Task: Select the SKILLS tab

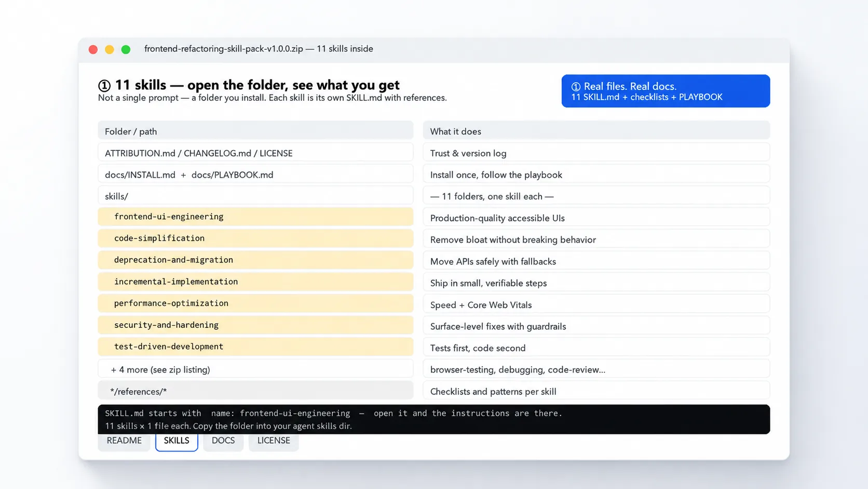Action: click(177, 441)
